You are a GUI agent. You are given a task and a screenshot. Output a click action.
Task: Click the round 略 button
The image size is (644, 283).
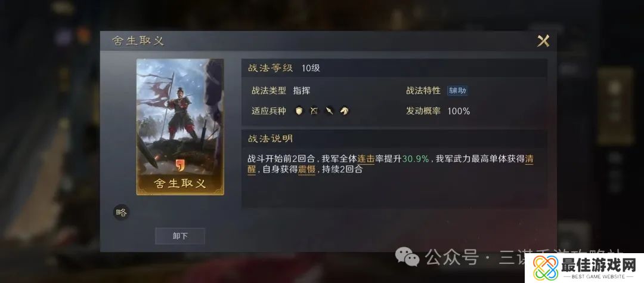(121, 213)
